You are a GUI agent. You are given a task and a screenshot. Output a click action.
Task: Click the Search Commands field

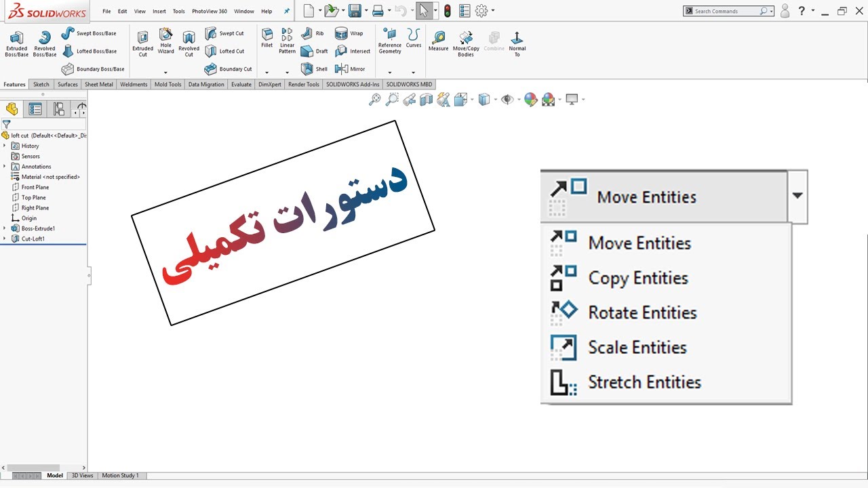tap(728, 12)
